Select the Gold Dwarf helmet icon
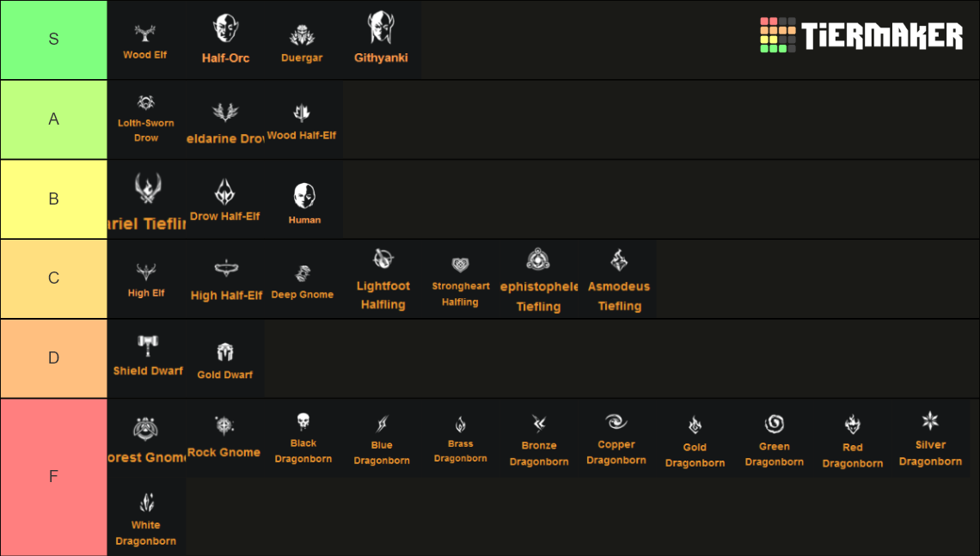980x556 pixels. coord(225,351)
